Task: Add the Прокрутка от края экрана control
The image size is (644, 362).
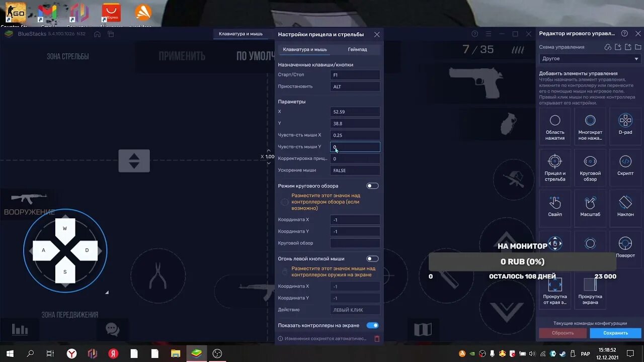Action: click(x=555, y=290)
